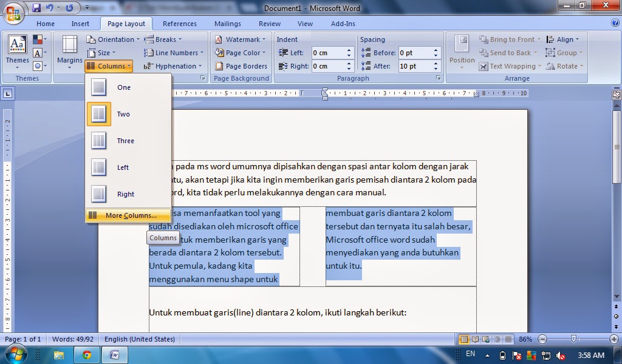
Task: Increase Spacing After with up arrow
Action: [436, 63]
